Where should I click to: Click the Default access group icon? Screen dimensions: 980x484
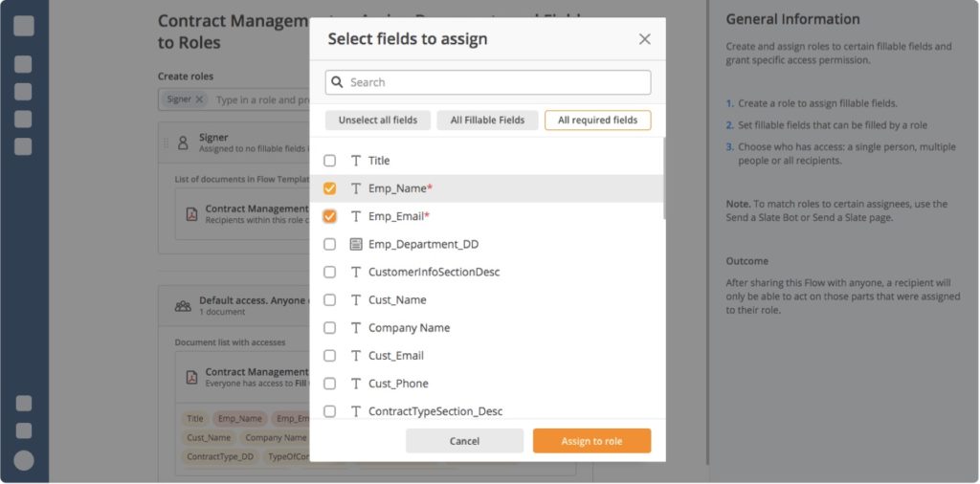183,306
